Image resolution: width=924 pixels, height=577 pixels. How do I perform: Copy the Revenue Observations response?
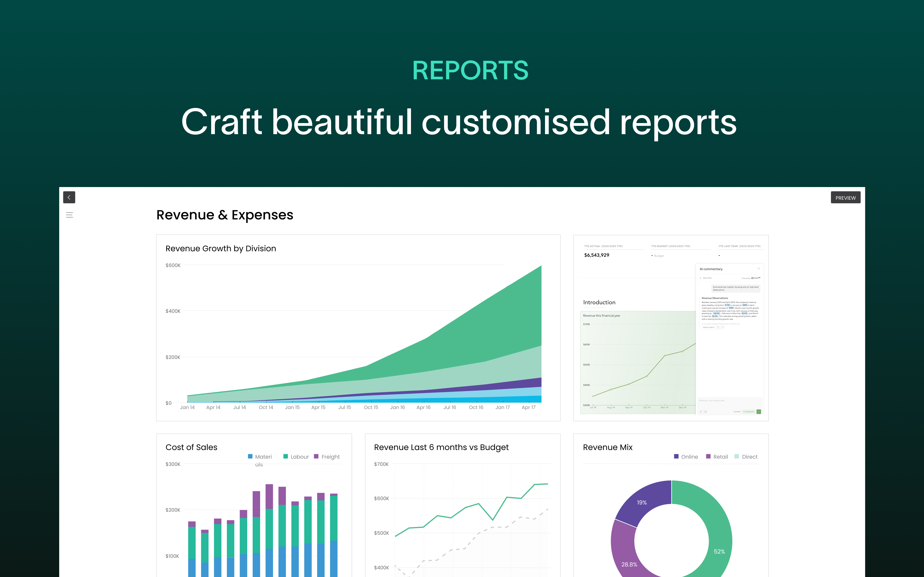tap(719, 327)
